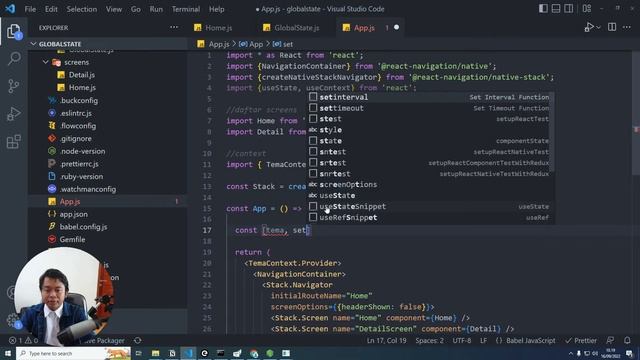Open editor More Actions ellipsis menu
Screen dimensions: 640x360
(x=627, y=27)
